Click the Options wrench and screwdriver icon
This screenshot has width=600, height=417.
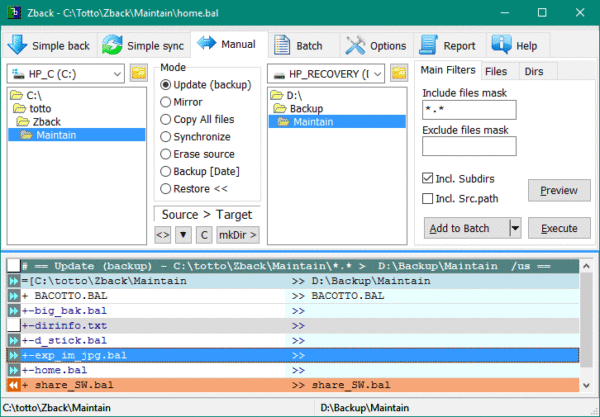pyautogui.click(x=355, y=45)
